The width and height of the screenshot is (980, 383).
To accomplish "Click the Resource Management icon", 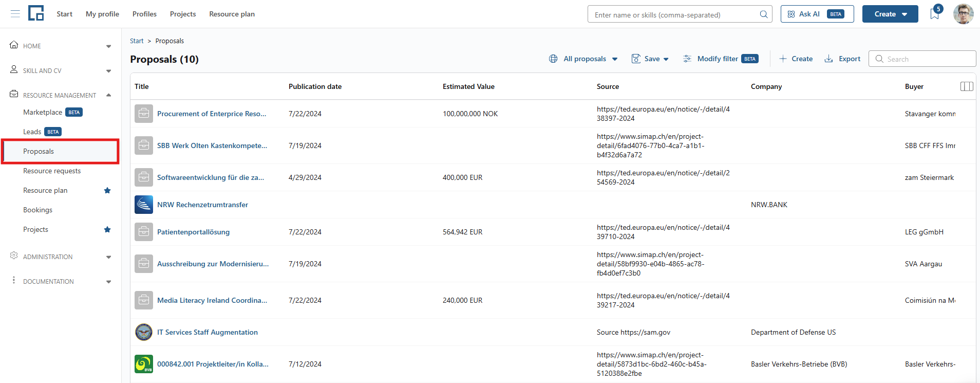I will coord(14,94).
